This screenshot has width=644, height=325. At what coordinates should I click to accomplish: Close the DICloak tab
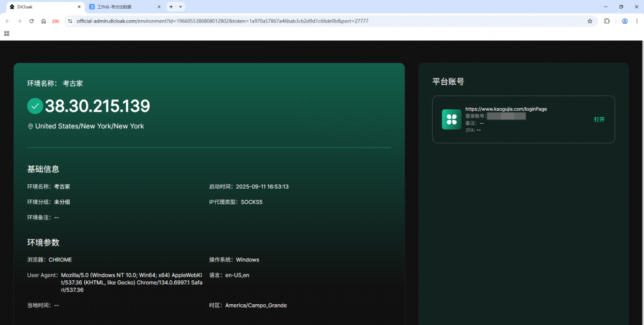pyautogui.click(x=79, y=6)
